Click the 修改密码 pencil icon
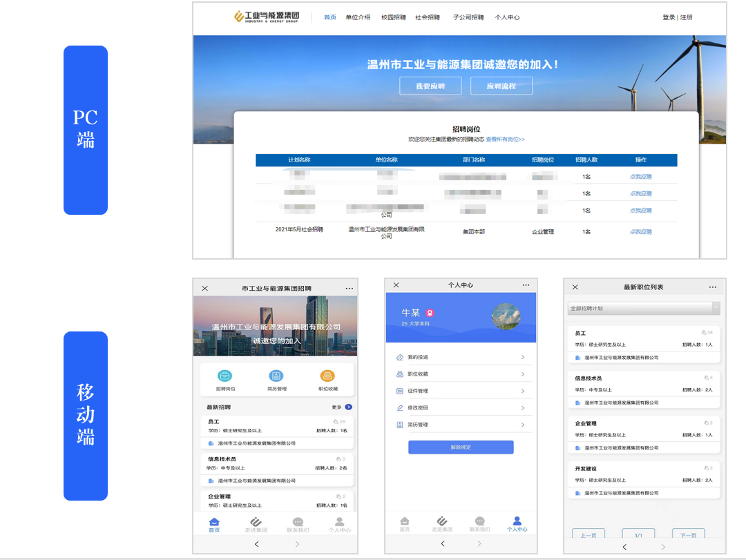Viewport: 746px width, 560px height. coord(399,408)
